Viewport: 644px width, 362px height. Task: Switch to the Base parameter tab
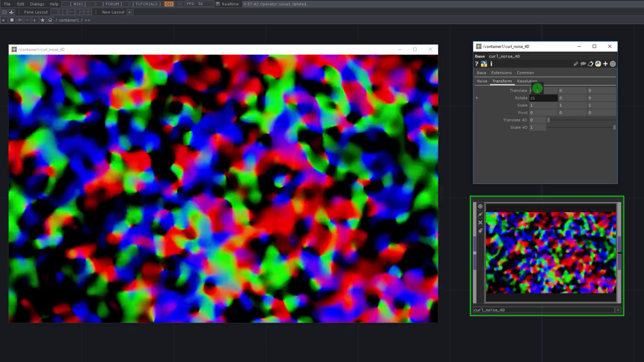coord(481,73)
